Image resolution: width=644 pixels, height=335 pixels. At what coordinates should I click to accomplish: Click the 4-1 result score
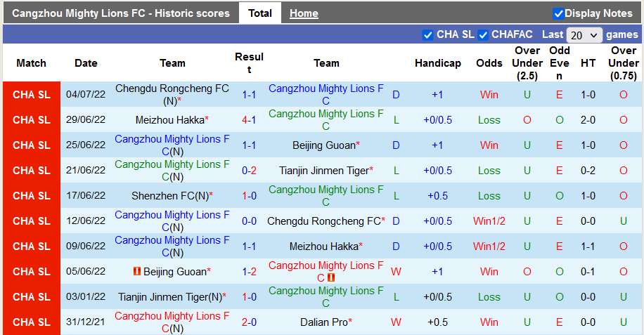click(x=249, y=120)
